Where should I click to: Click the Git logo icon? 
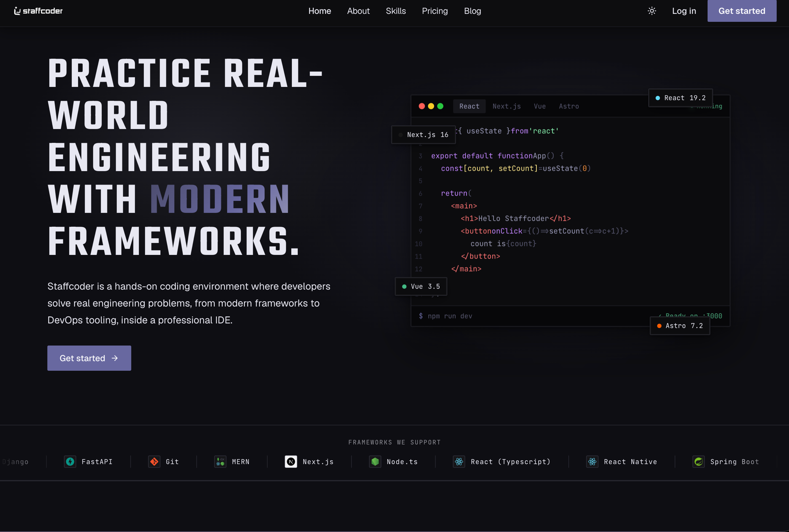[x=154, y=461]
